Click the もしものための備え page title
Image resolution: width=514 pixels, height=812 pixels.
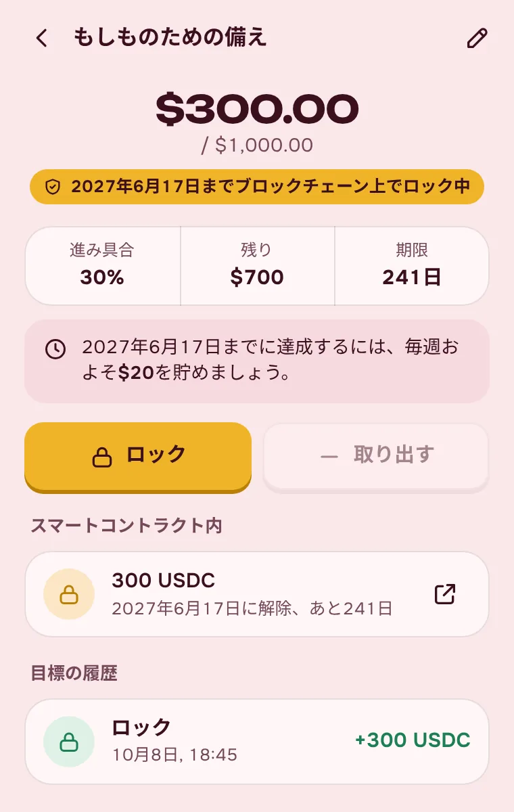pyautogui.click(x=170, y=37)
